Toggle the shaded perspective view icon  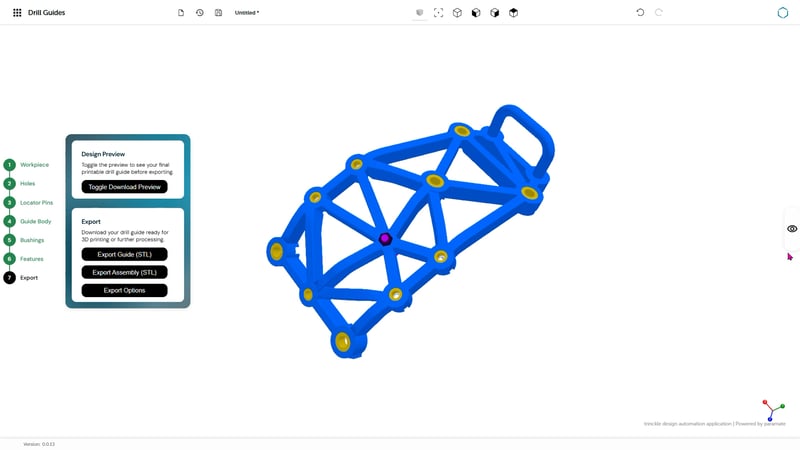click(x=419, y=13)
